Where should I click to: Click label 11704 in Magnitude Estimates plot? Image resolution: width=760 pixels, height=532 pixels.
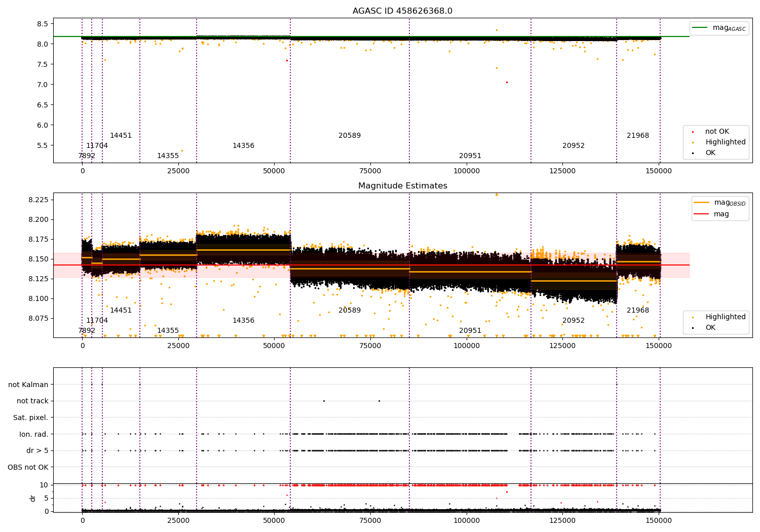pyautogui.click(x=97, y=321)
